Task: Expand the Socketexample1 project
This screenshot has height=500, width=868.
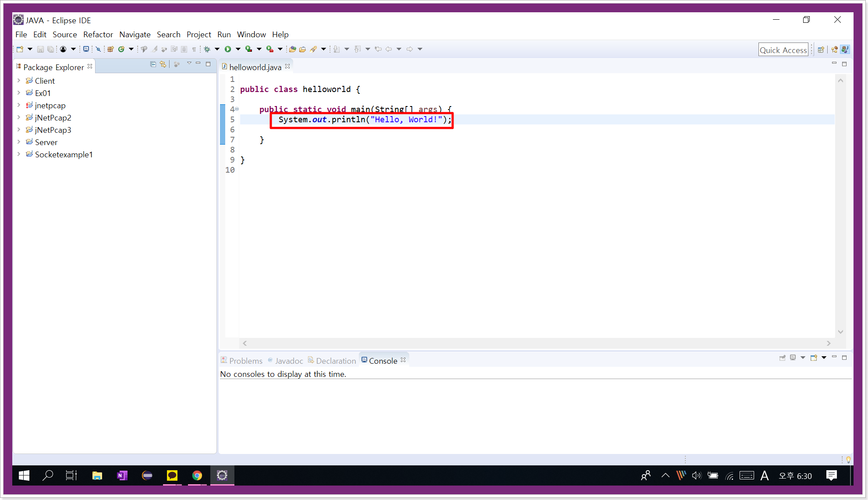Action: click(x=19, y=154)
